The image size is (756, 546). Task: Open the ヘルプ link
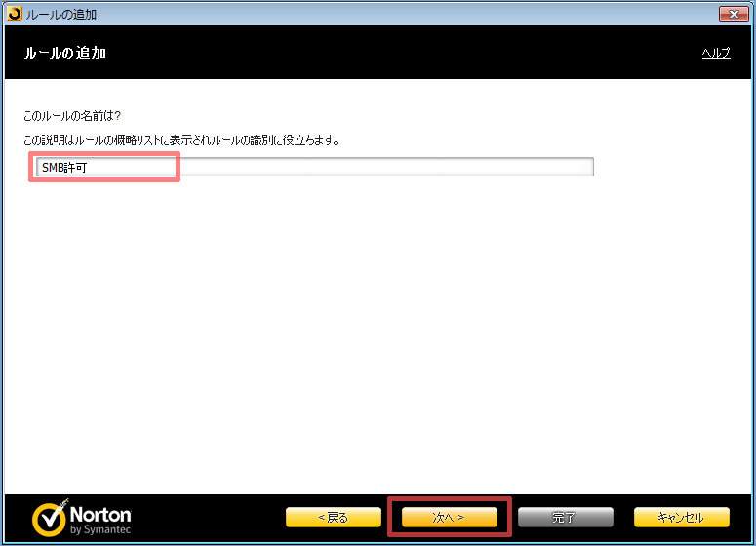click(715, 53)
